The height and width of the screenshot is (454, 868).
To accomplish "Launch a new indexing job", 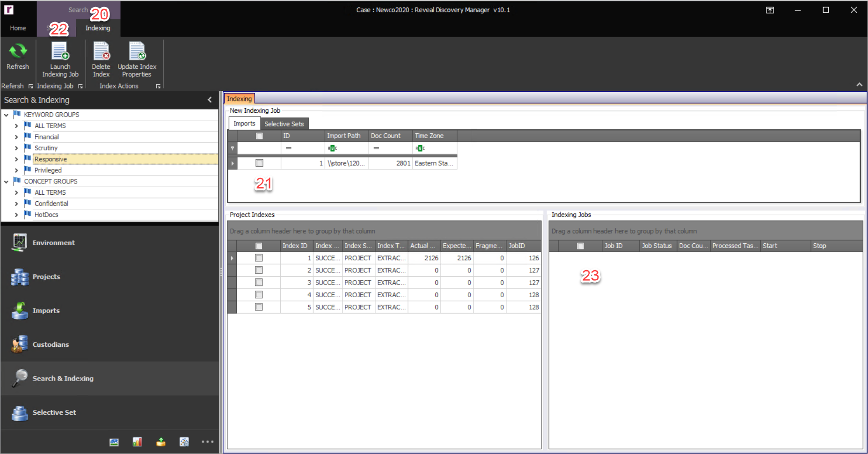I will (60, 60).
